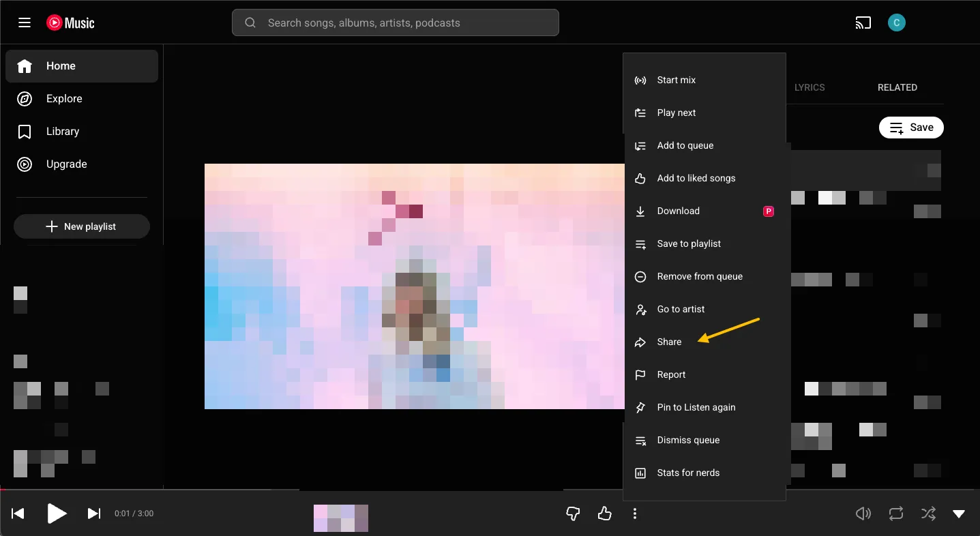The image size is (980, 536).
Task: Seek using the red song progress bar
Action: point(490,490)
